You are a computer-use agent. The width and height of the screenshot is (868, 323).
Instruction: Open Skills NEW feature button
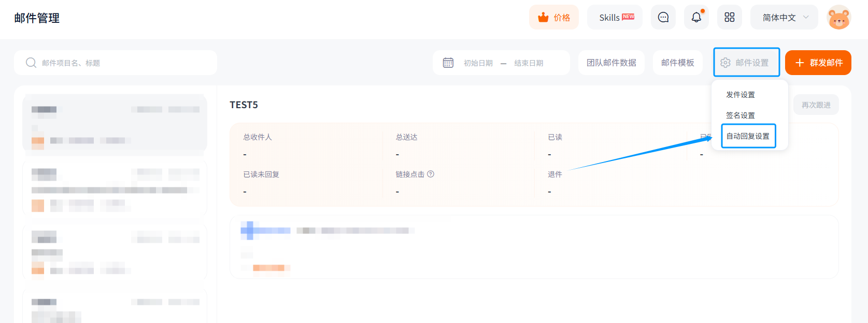[x=615, y=18]
